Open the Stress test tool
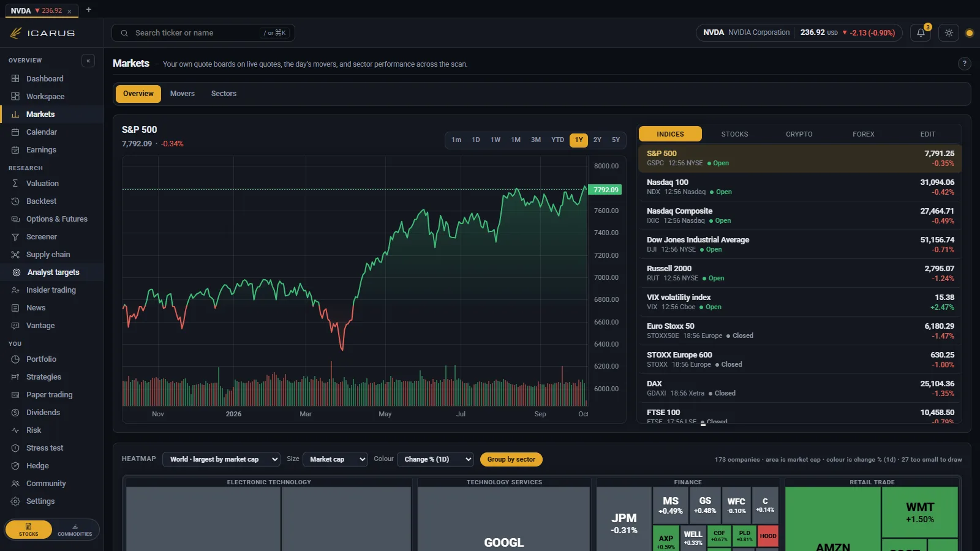 click(x=52, y=448)
